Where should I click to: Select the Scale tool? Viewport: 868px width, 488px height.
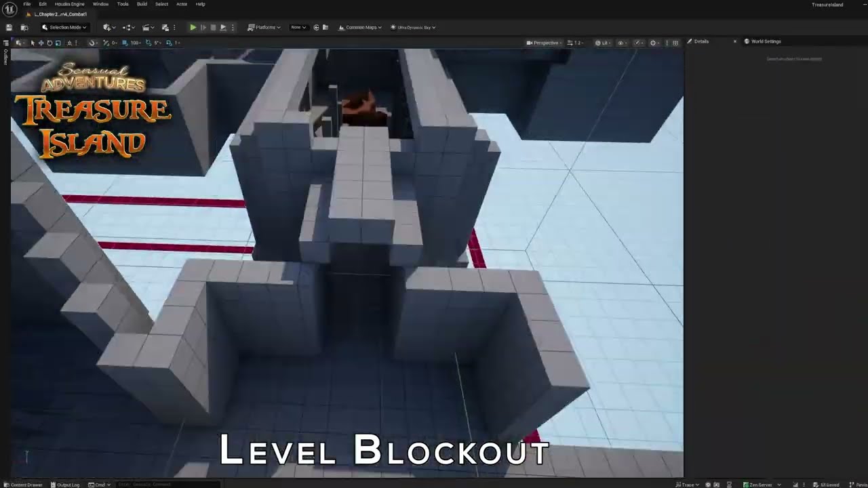pyautogui.click(x=58, y=43)
